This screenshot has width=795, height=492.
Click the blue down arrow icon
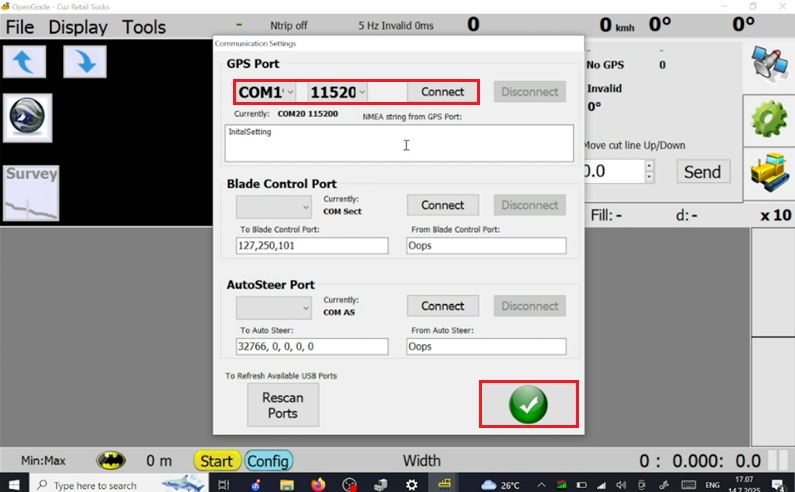click(x=85, y=62)
